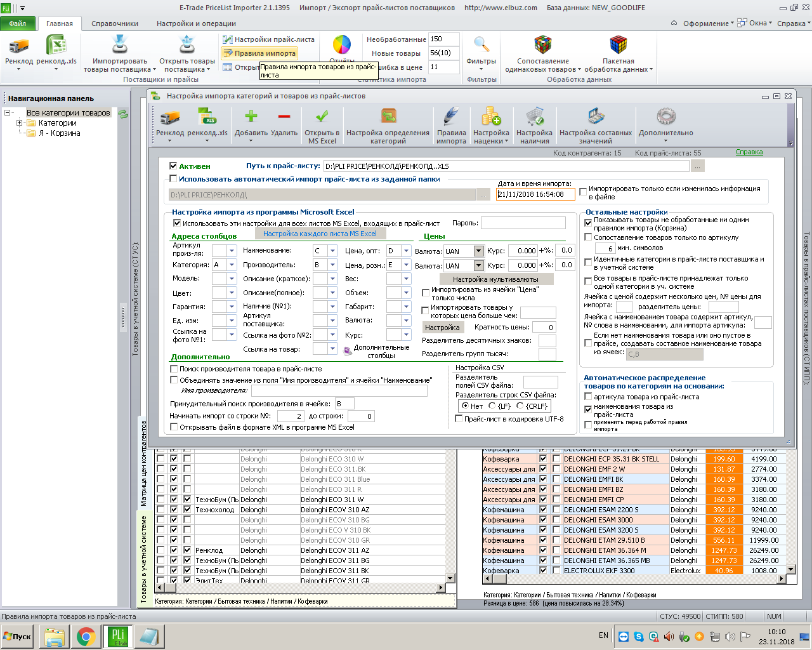The height and width of the screenshot is (650, 812).
Task: Expand the Категории tree node
Action: [20, 123]
